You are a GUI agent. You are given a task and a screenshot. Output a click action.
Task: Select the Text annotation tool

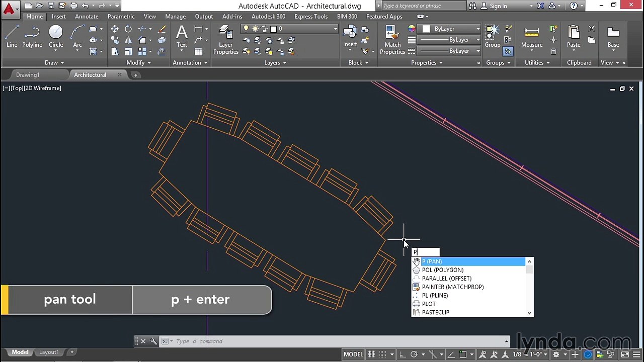[x=182, y=36]
